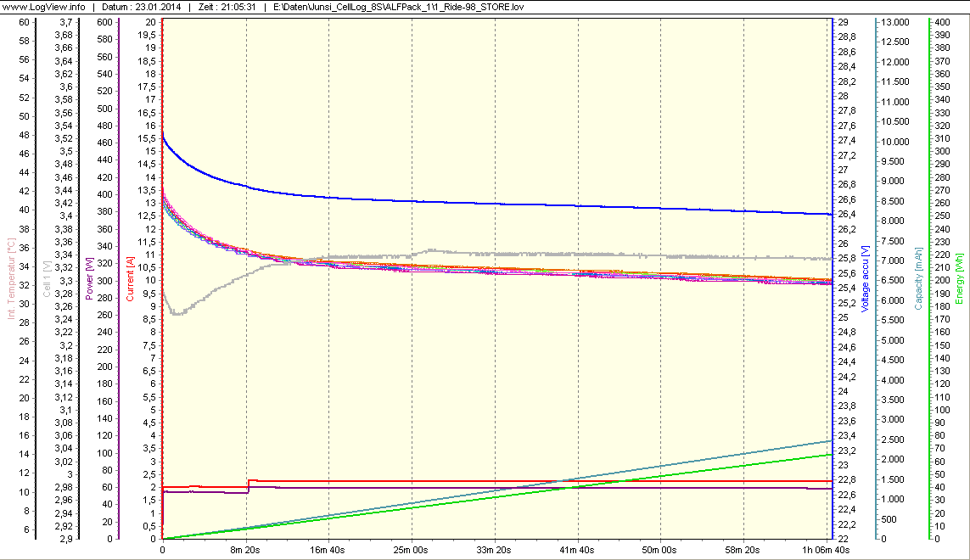This screenshot has height=560, width=970.
Task: Select the Int. Temperatur [°C] axis label
Action: pos(11,277)
